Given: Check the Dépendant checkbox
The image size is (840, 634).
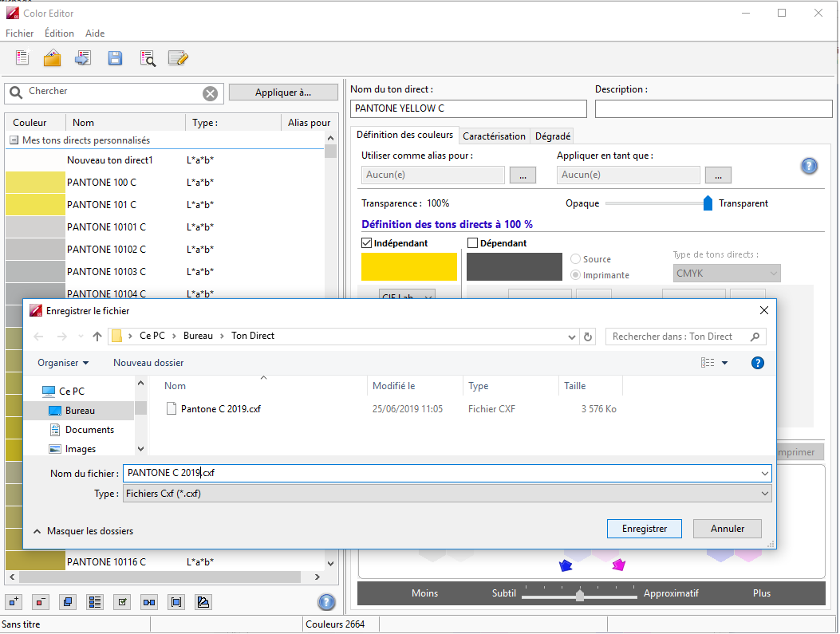Looking at the screenshot, I should (472, 243).
